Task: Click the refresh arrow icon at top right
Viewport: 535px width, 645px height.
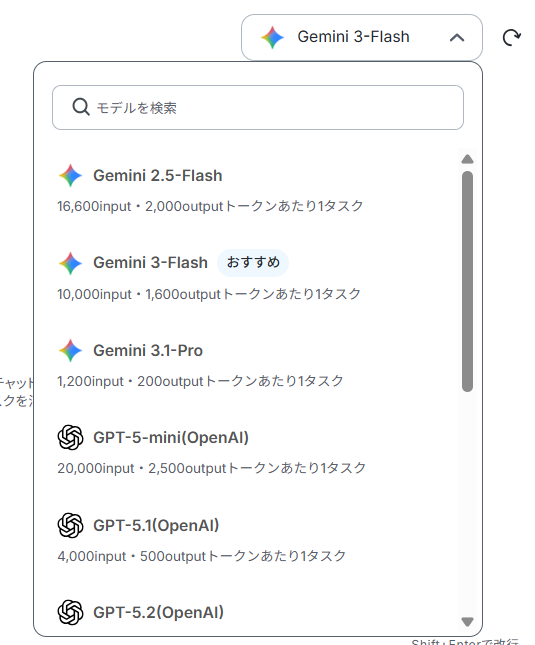Action: [512, 37]
